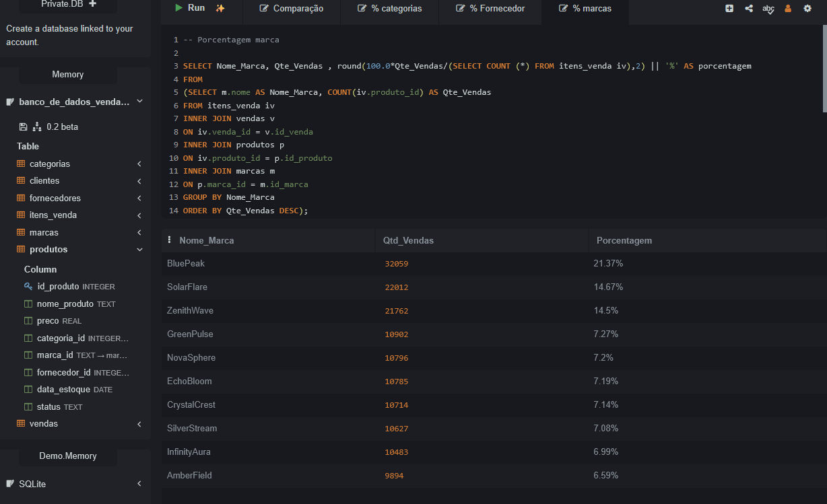Expand the SQLite section chevron
This screenshot has width=827, height=504.
(x=139, y=484)
